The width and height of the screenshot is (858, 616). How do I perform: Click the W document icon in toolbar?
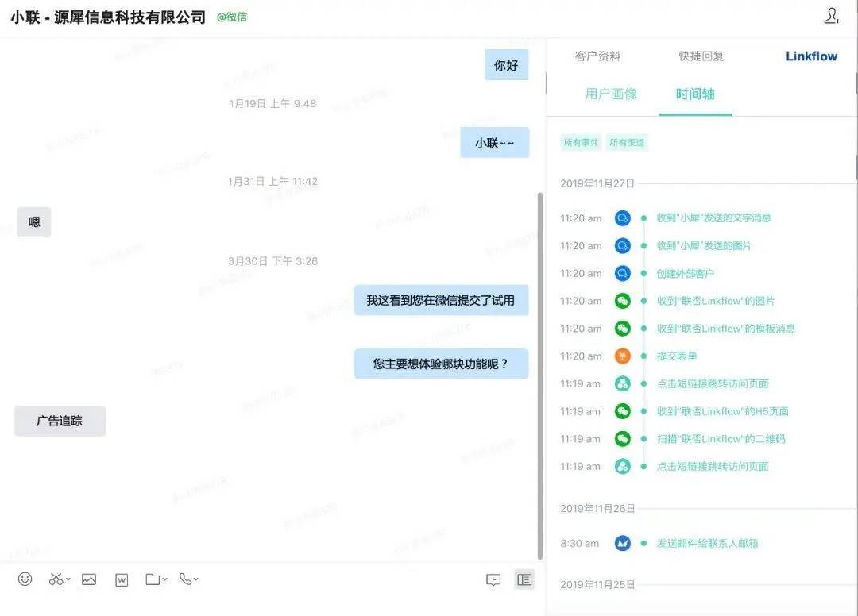(122, 580)
